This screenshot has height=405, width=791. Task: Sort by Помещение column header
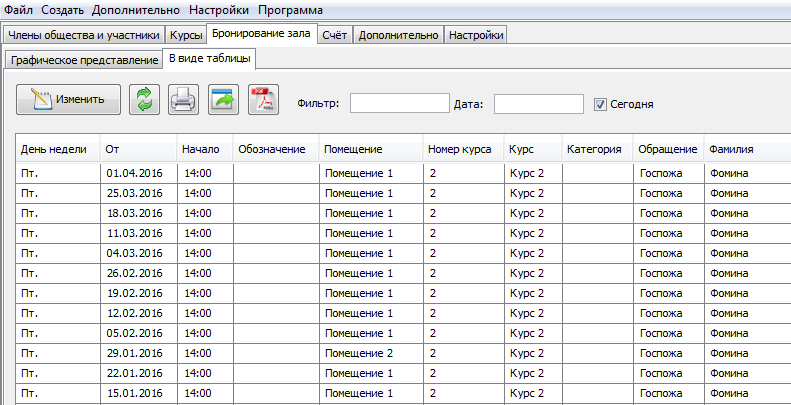(x=371, y=149)
